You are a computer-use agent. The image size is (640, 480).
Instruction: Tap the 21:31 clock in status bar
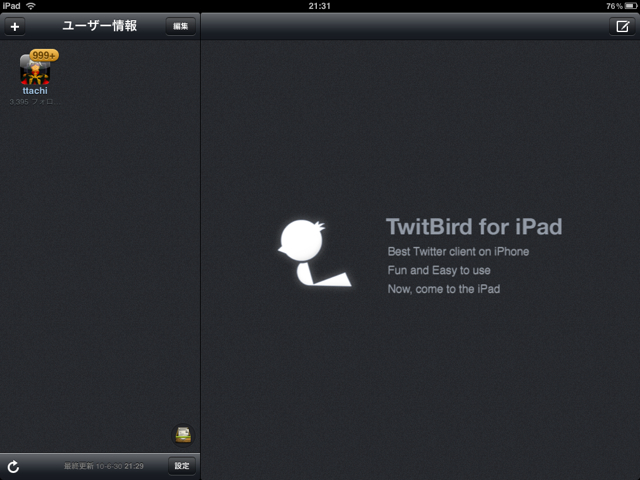click(x=320, y=6)
